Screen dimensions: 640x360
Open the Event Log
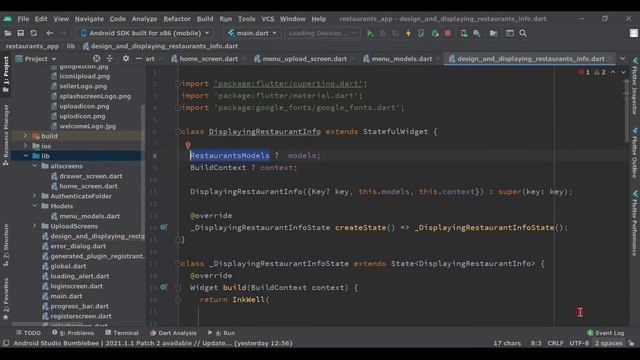click(x=606, y=333)
